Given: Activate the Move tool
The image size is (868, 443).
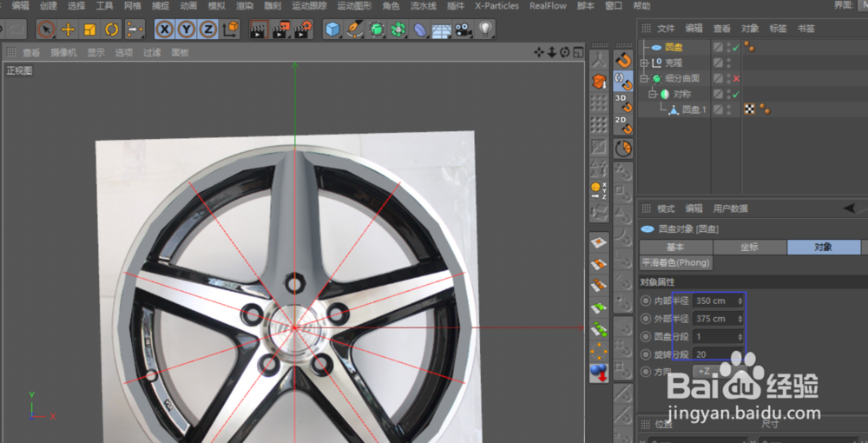Looking at the screenshot, I should coord(68,30).
